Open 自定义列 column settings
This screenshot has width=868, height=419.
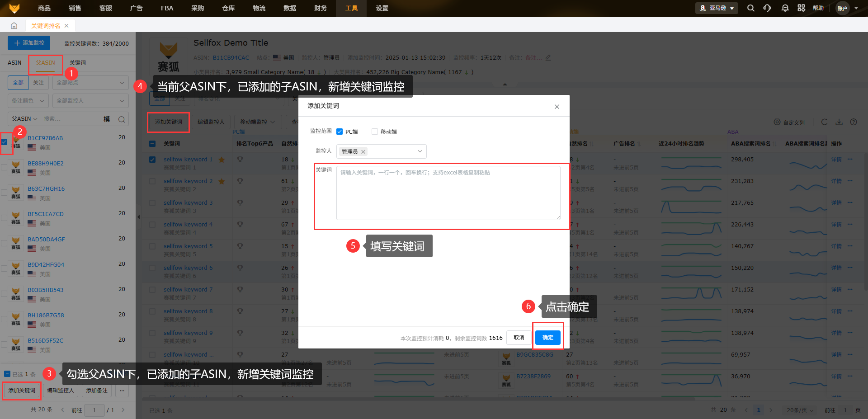[789, 122]
